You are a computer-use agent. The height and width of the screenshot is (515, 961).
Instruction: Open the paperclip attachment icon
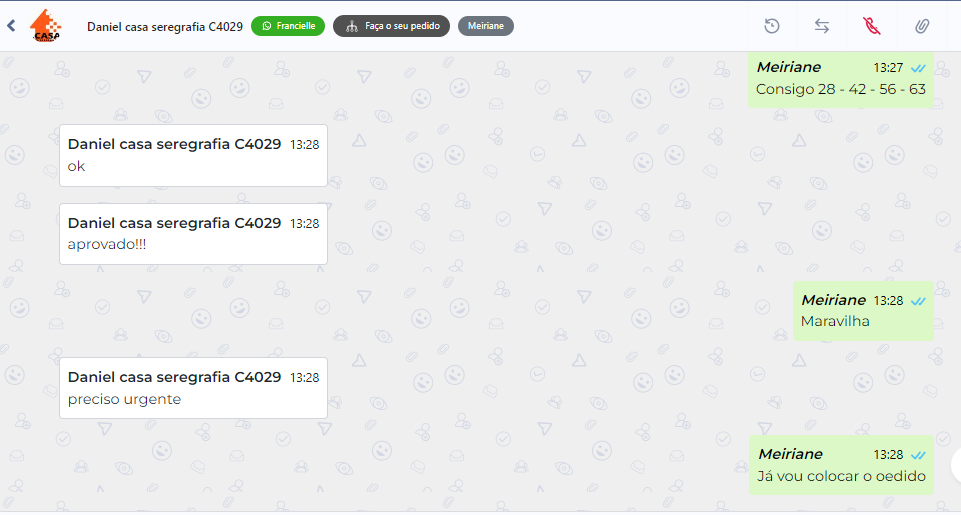(x=922, y=26)
